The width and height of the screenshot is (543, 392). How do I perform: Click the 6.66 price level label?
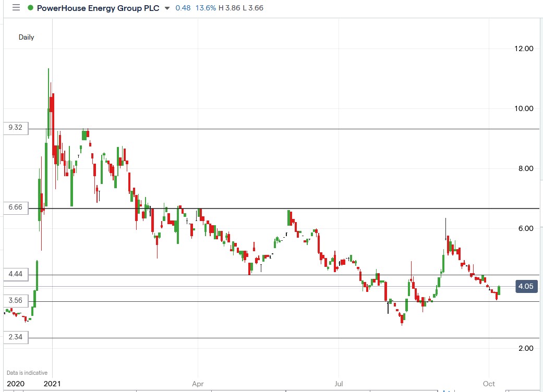pos(15,207)
